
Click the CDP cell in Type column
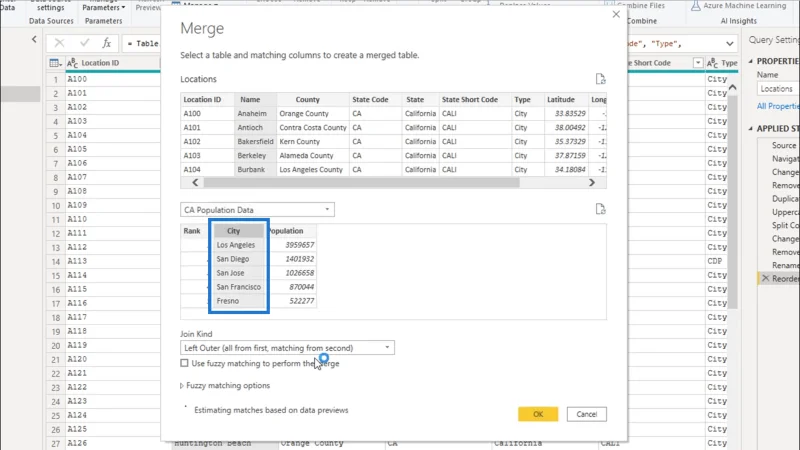pos(715,261)
